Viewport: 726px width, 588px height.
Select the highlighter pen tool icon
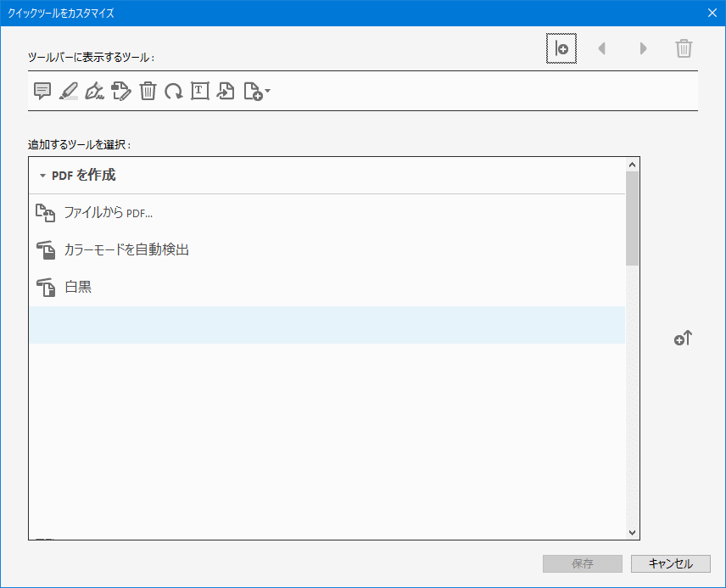[69, 91]
